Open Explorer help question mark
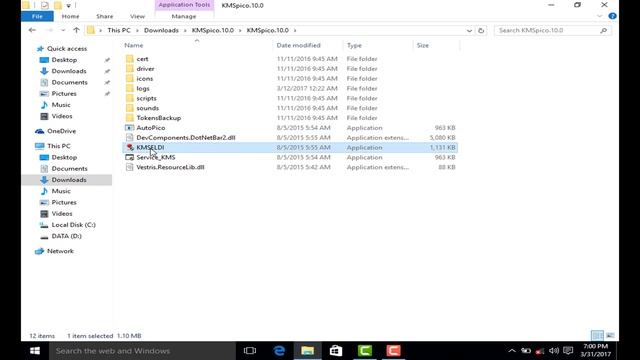 [x=612, y=16]
